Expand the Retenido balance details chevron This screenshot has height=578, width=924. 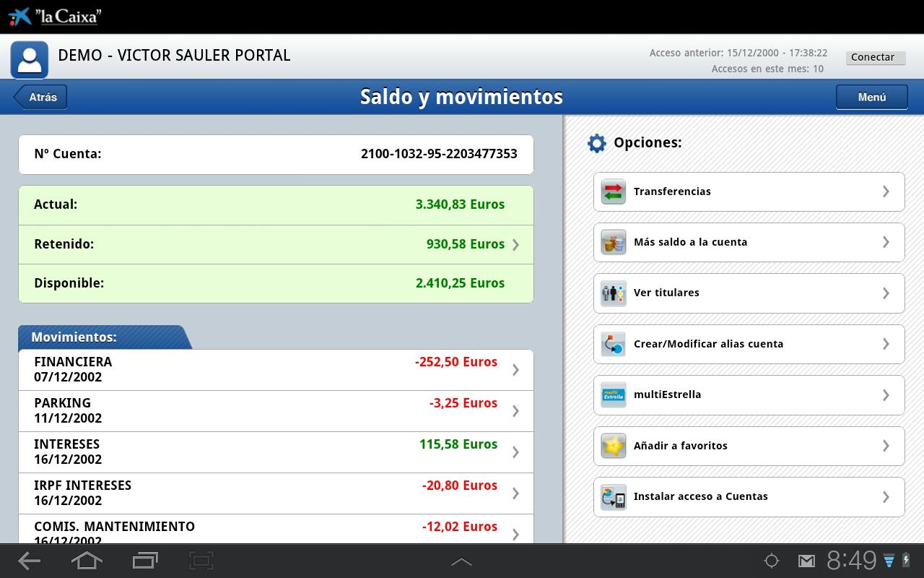pyautogui.click(x=515, y=245)
